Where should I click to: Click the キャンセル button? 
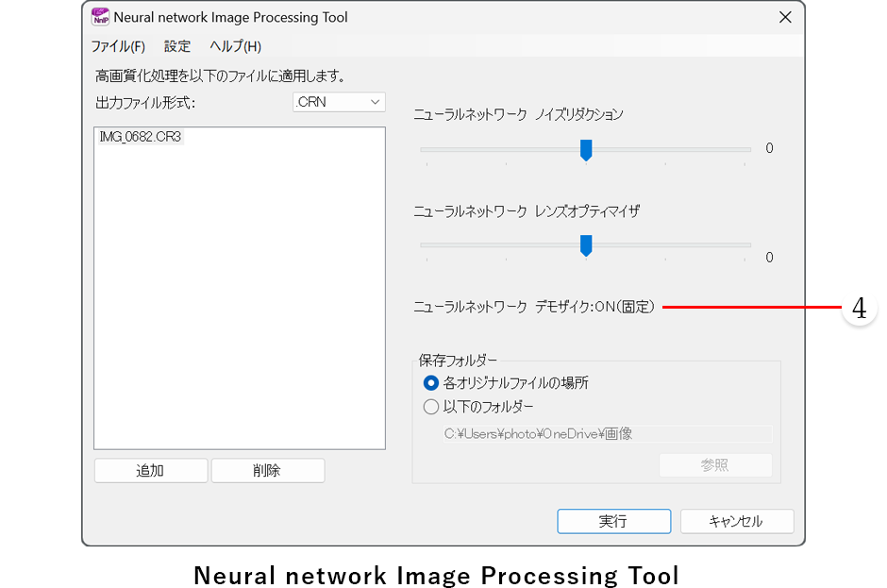pos(737,521)
